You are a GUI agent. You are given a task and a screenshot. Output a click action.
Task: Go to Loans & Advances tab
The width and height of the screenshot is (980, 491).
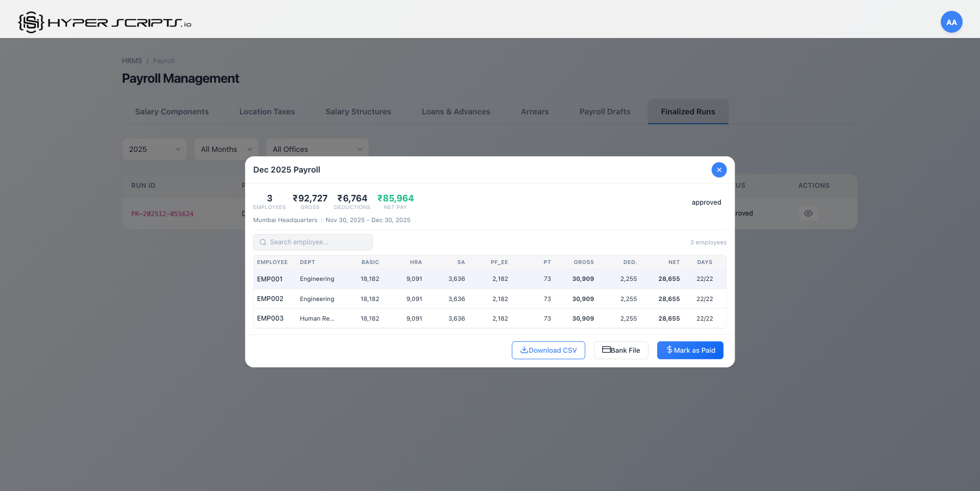click(456, 112)
